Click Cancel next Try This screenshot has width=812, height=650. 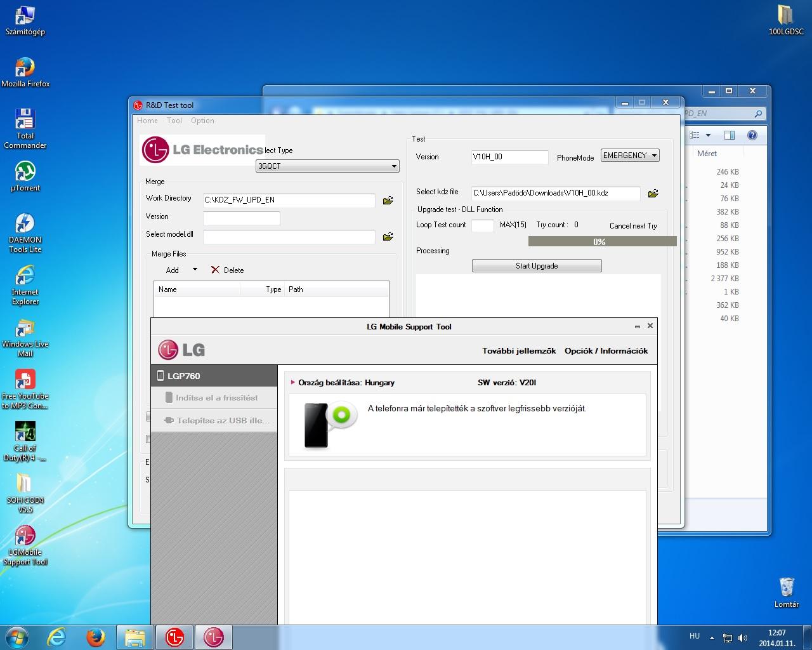tap(633, 226)
